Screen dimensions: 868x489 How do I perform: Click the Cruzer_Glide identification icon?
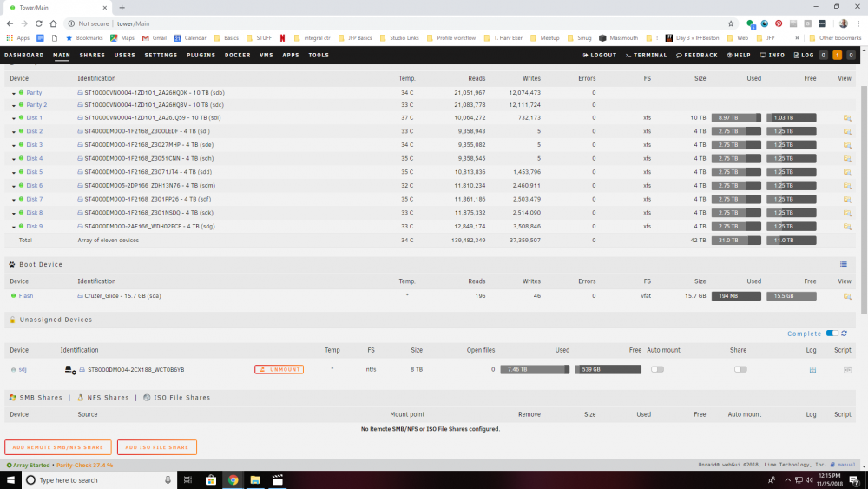[x=80, y=296]
